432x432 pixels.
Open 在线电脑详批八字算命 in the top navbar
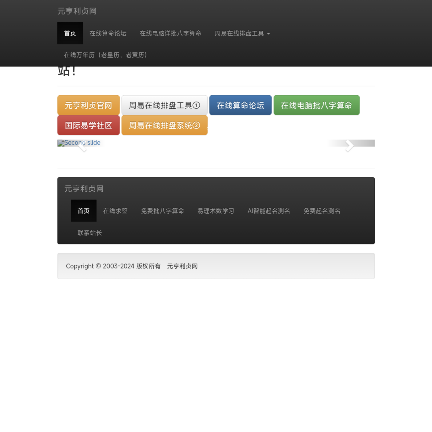170,33
